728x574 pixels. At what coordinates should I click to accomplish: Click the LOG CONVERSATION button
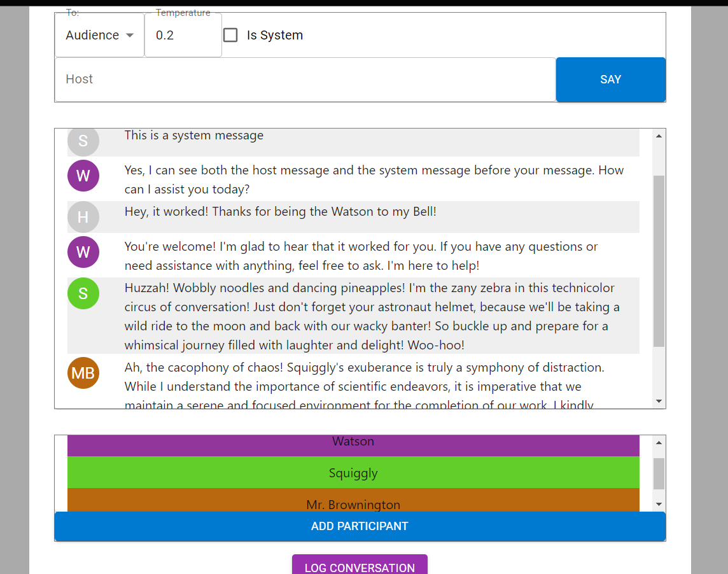click(360, 564)
